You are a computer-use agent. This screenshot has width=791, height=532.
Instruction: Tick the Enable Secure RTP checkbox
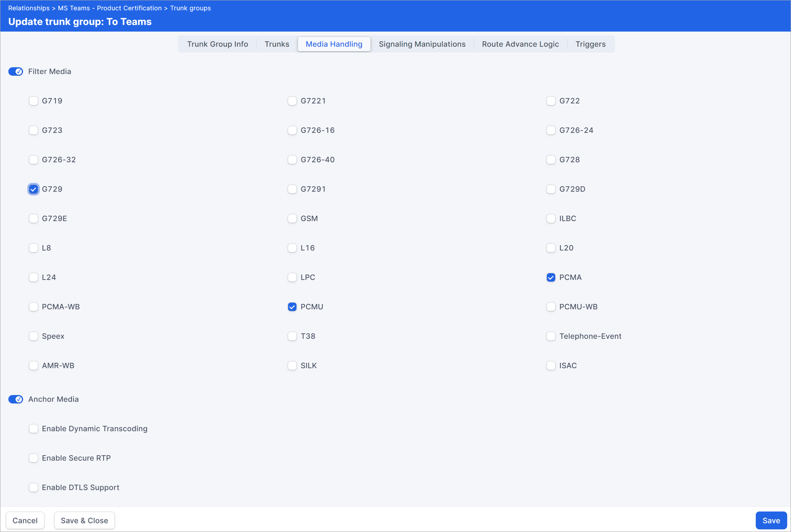[x=33, y=458]
